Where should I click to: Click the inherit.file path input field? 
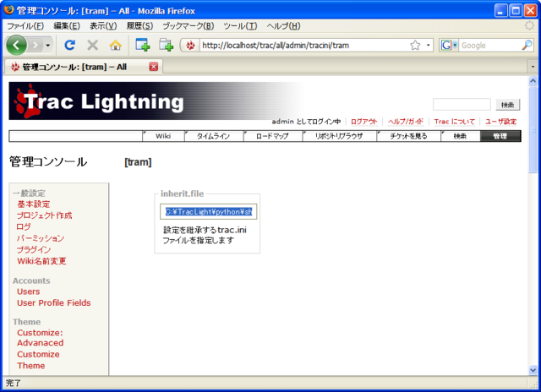[x=209, y=212]
